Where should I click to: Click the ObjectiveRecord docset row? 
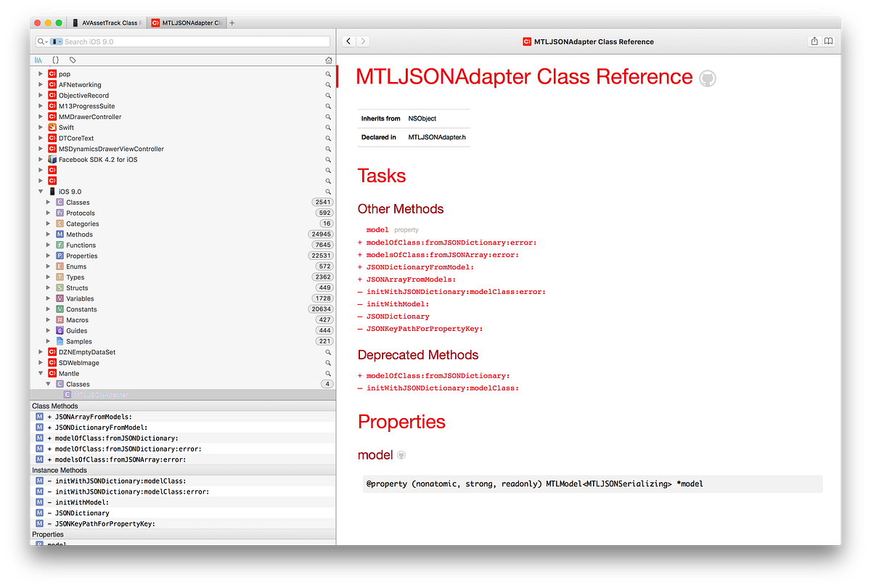[x=183, y=96]
